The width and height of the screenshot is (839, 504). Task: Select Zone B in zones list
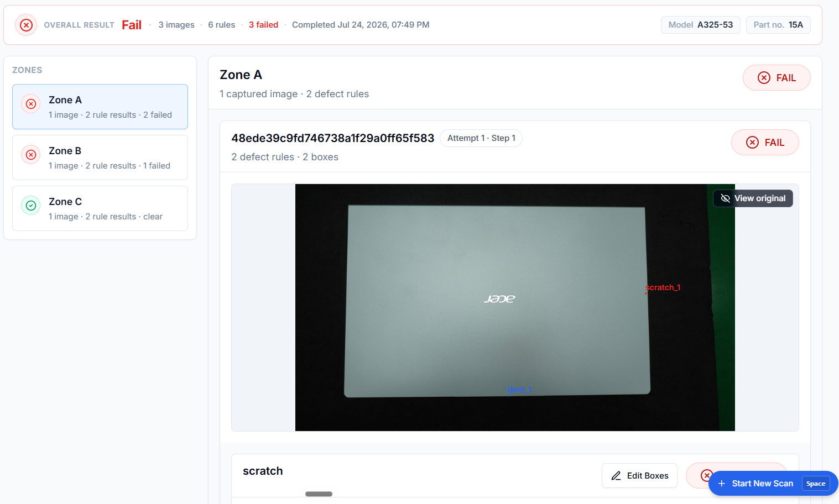point(100,158)
